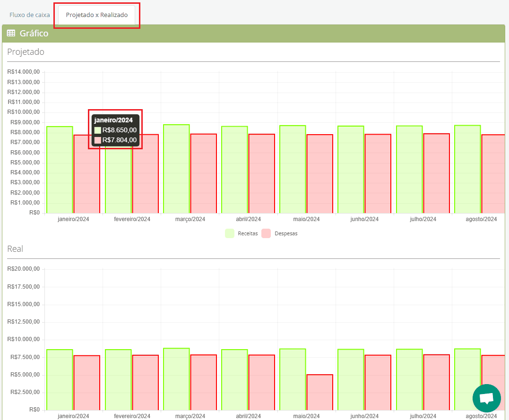Viewport: 509px width, 420px height.
Task: Toggle Despesas legend swatch in Projetado chart
Action: (266, 233)
